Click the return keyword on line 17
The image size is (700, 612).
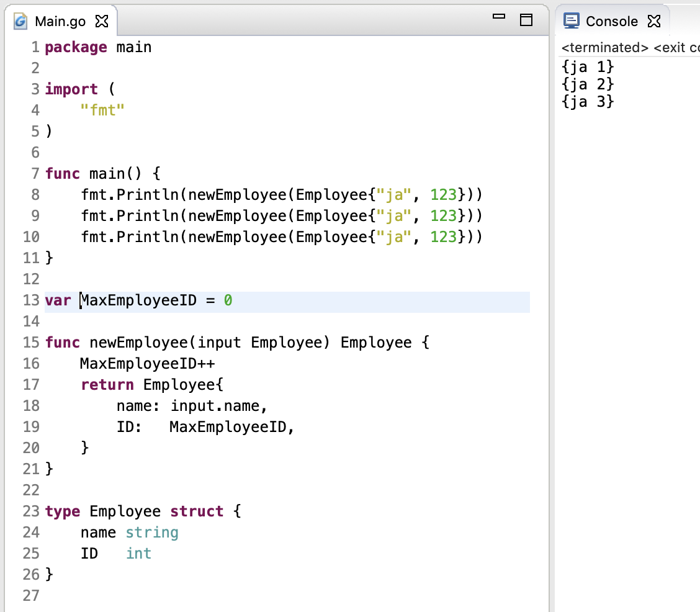pos(107,384)
